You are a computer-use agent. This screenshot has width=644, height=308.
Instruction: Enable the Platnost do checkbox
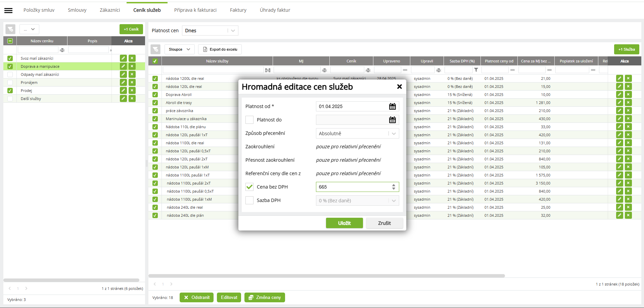tap(249, 120)
